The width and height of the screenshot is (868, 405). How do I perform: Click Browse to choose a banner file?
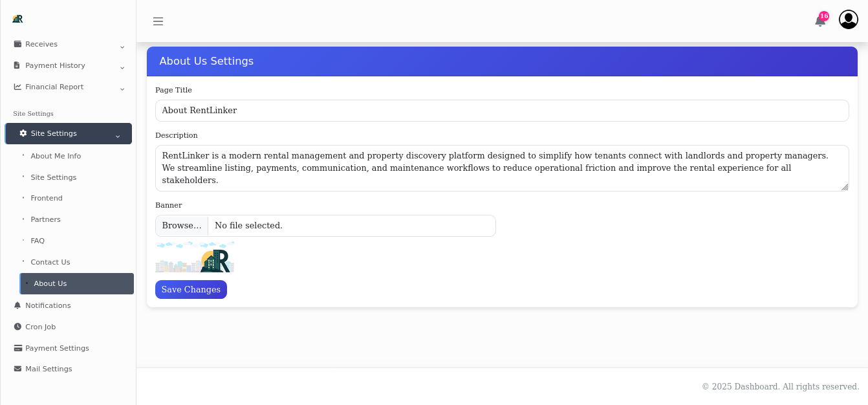coord(181,225)
